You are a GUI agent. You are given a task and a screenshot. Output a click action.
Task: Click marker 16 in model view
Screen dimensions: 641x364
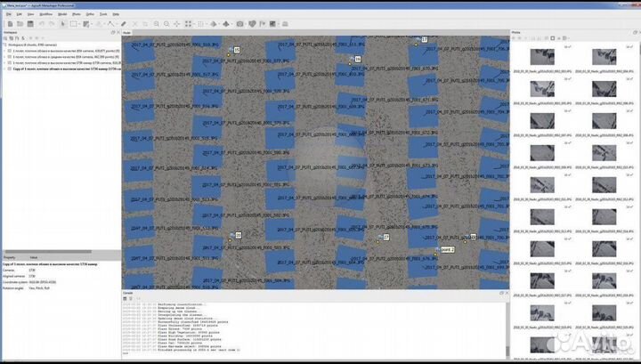tap(358, 60)
